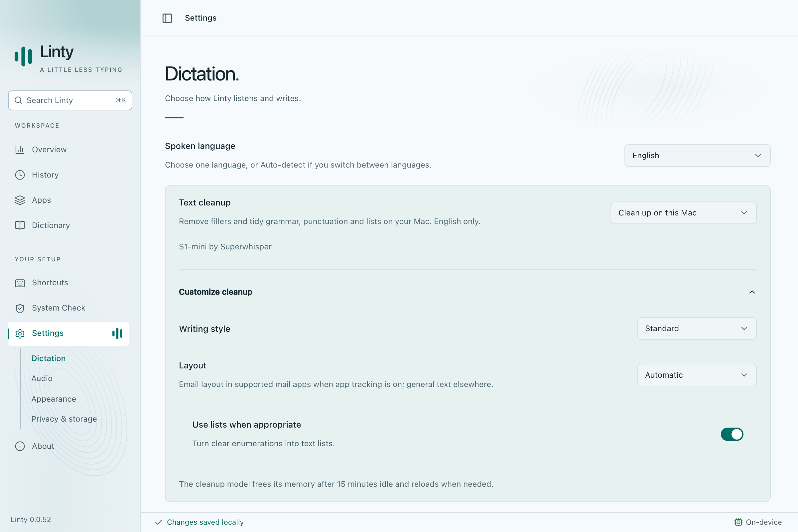Open the Layout Automatic dropdown
Screen dimensions: 798x532
click(x=697, y=375)
